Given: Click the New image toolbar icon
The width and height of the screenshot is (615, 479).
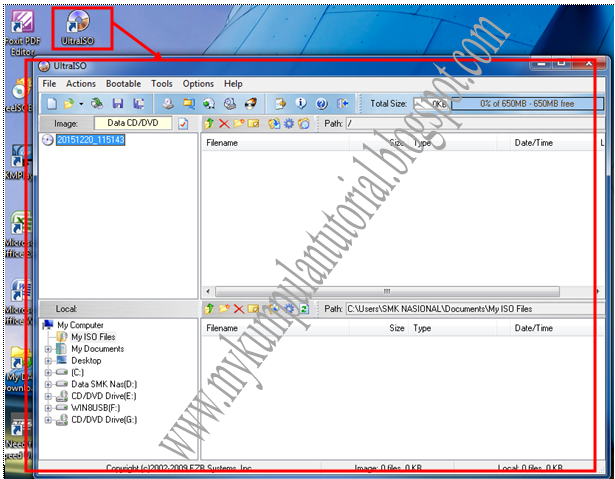Looking at the screenshot, I should pyautogui.click(x=52, y=104).
